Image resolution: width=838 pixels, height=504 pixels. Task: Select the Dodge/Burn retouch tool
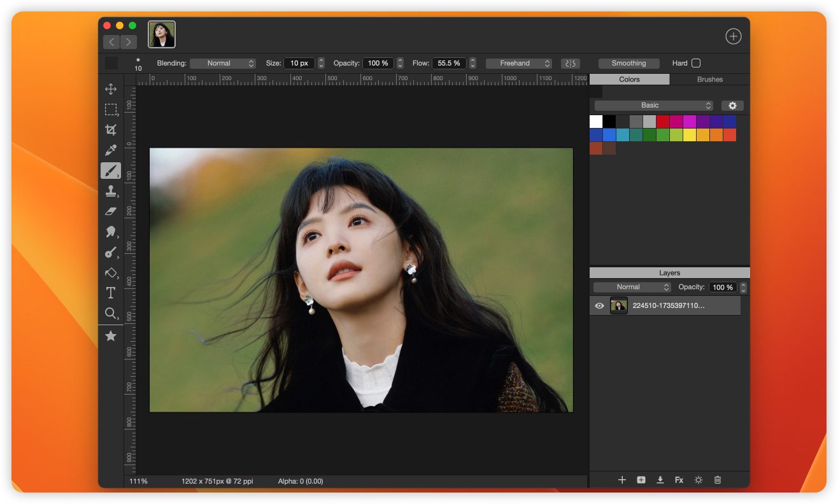[x=111, y=252]
